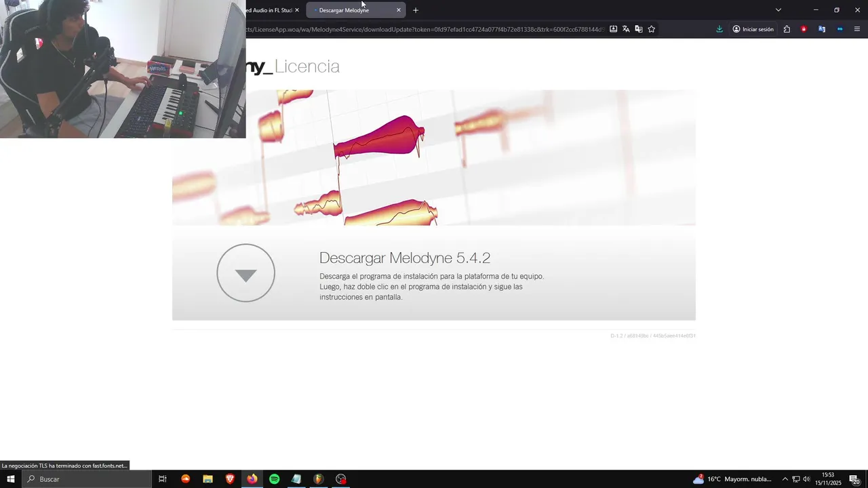Switch to FL Studio from the taskbar
The image size is (868, 488).
tap(319, 479)
